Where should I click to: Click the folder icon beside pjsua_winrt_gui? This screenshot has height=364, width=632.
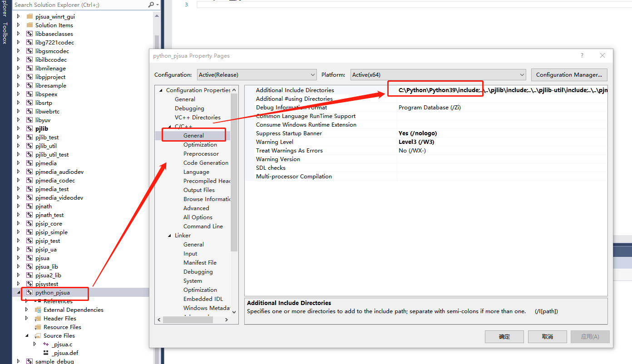pos(30,16)
